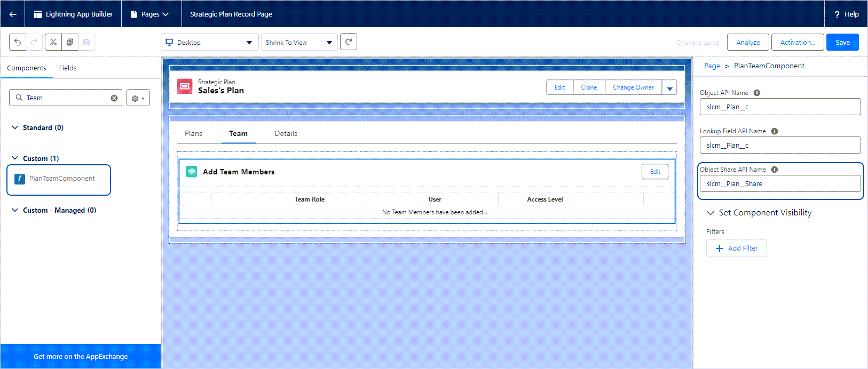Click the Lookup Field API Name input
This screenshot has height=369, width=868.
point(780,145)
